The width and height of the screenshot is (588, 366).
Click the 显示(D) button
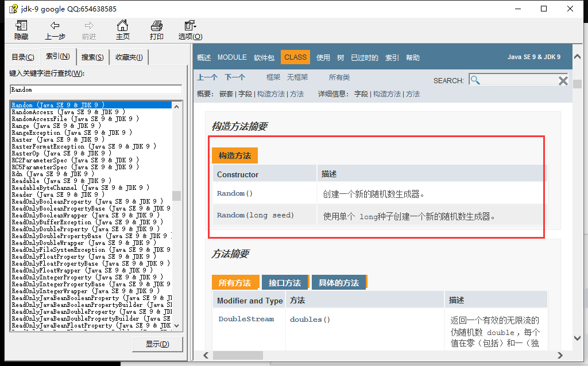157,344
